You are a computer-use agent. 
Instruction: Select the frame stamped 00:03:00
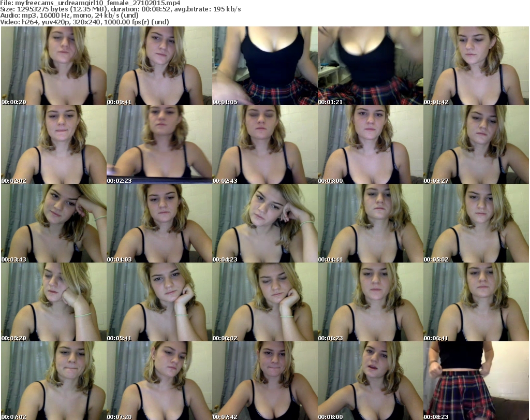371,144
